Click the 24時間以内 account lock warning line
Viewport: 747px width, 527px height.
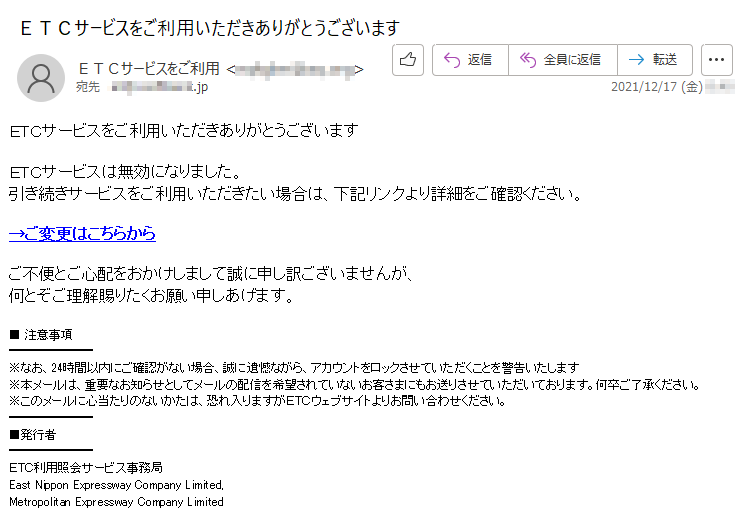[294, 367]
